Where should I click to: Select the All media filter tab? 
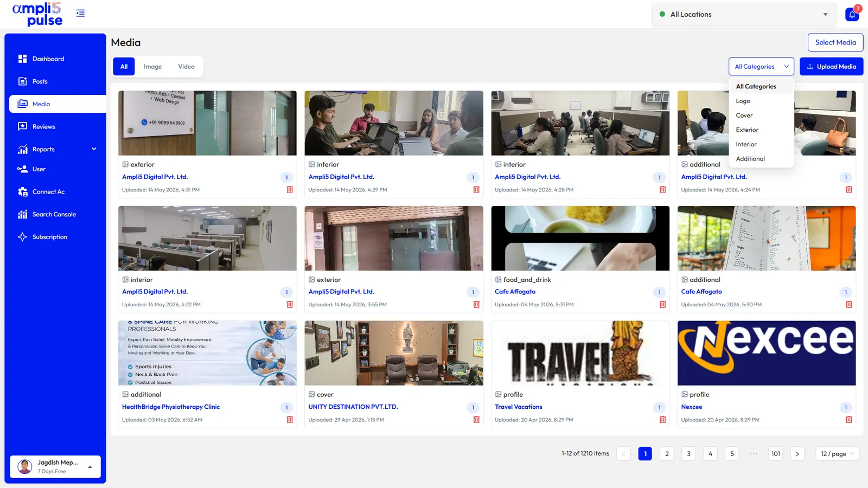124,67
